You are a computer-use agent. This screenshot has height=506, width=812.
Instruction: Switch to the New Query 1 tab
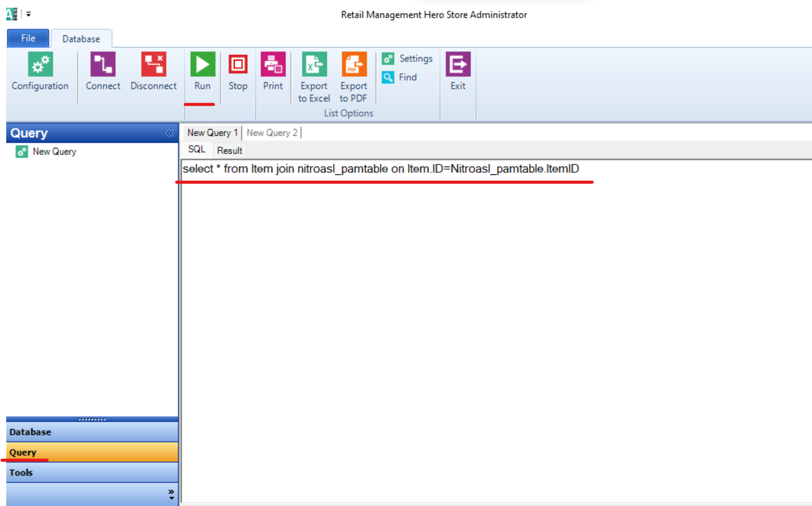[212, 133]
